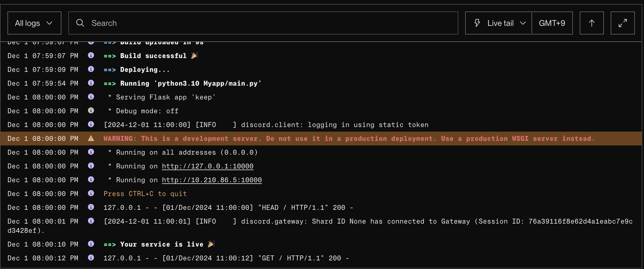Change the GMT+9 timezone setting

(x=552, y=23)
